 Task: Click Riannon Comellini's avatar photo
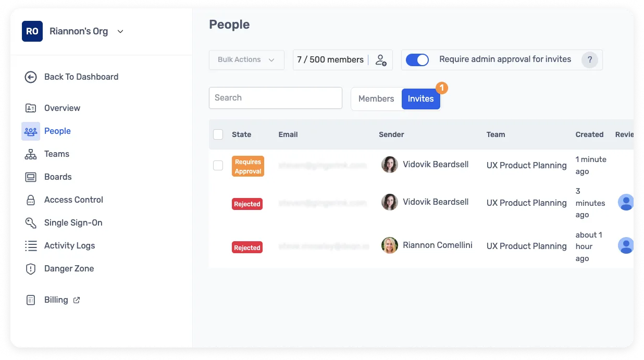(x=390, y=245)
